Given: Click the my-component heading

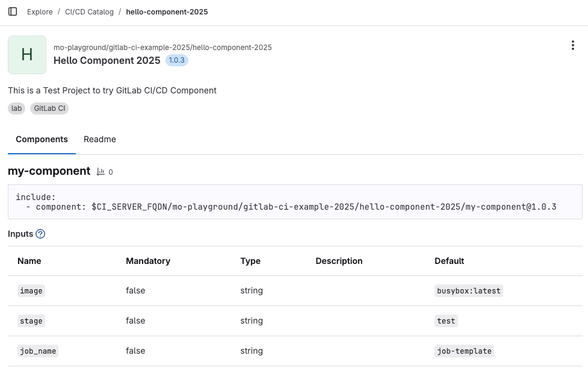Looking at the screenshot, I should [49, 171].
